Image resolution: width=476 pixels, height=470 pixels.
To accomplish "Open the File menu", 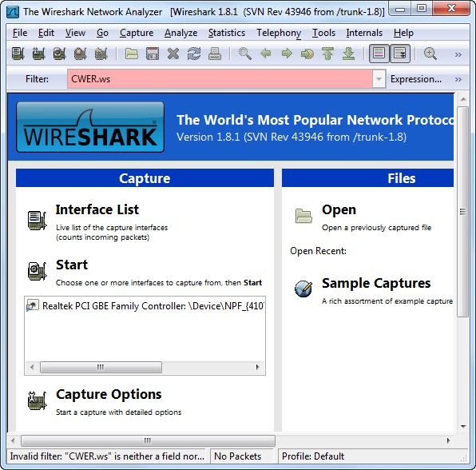I will [x=20, y=33].
